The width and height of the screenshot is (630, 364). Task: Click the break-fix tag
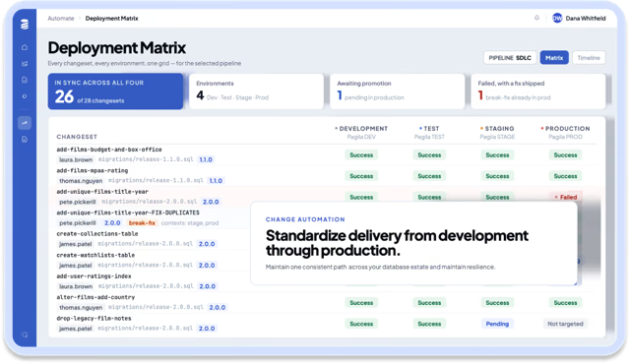point(142,222)
